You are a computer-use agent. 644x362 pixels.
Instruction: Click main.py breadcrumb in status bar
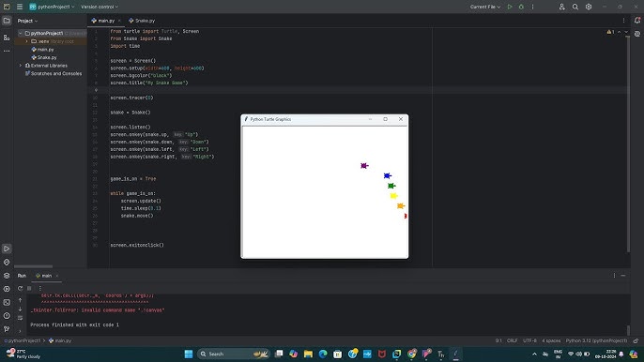(x=60, y=340)
